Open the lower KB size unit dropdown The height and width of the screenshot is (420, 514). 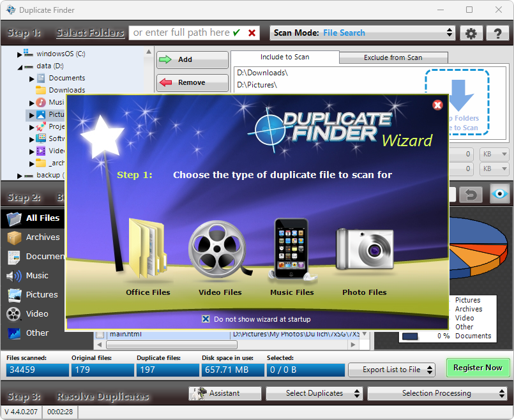pyautogui.click(x=494, y=169)
